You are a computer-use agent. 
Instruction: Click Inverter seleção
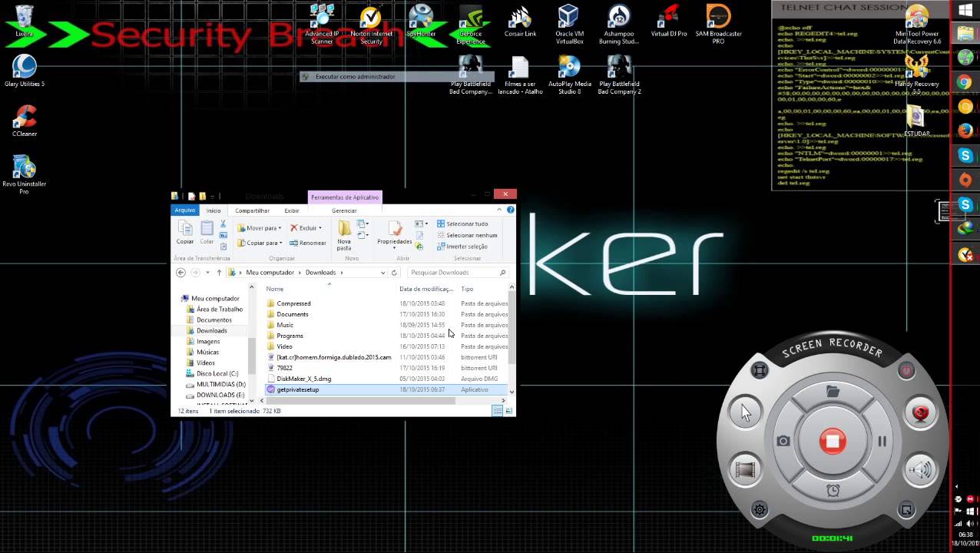point(462,247)
